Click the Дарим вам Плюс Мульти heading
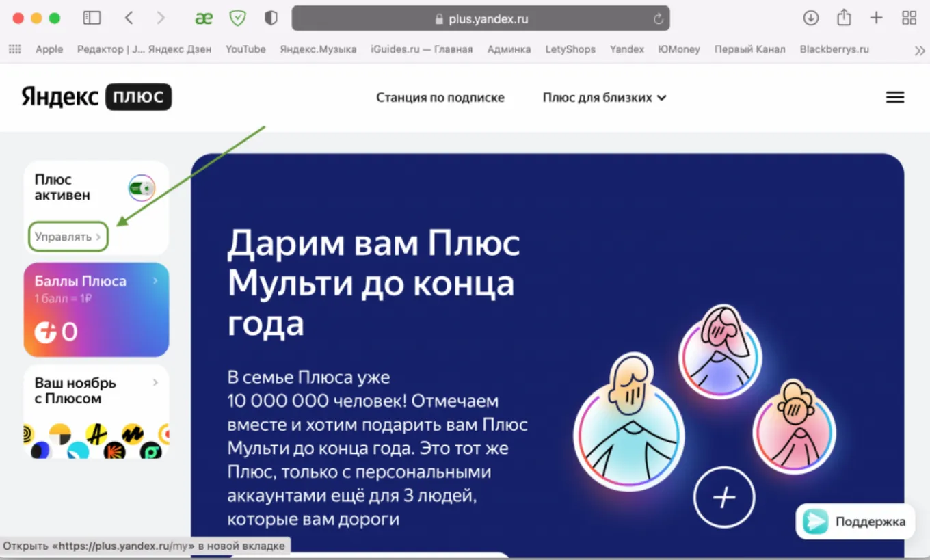This screenshot has width=930, height=560. pyautogui.click(x=374, y=282)
